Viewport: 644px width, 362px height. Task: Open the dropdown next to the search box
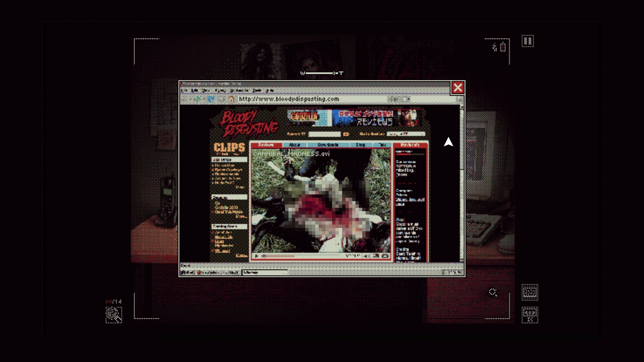click(x=406, y=134)
